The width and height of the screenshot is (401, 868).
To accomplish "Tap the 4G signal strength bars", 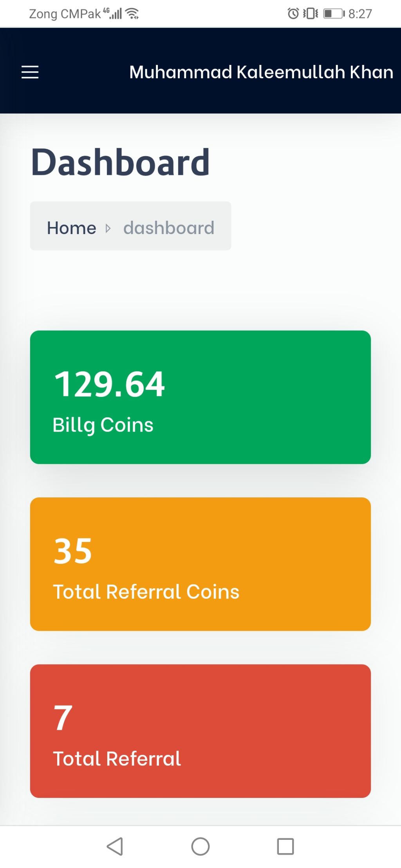I will click(x=113, y=14).
